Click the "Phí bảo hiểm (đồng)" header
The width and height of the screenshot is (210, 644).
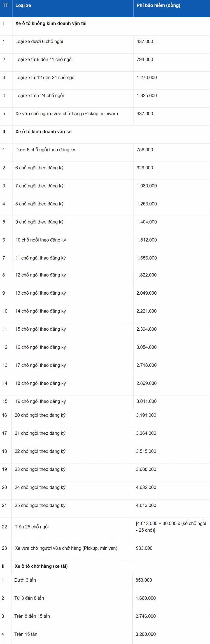pyautogui.click(x=158, y=6)
